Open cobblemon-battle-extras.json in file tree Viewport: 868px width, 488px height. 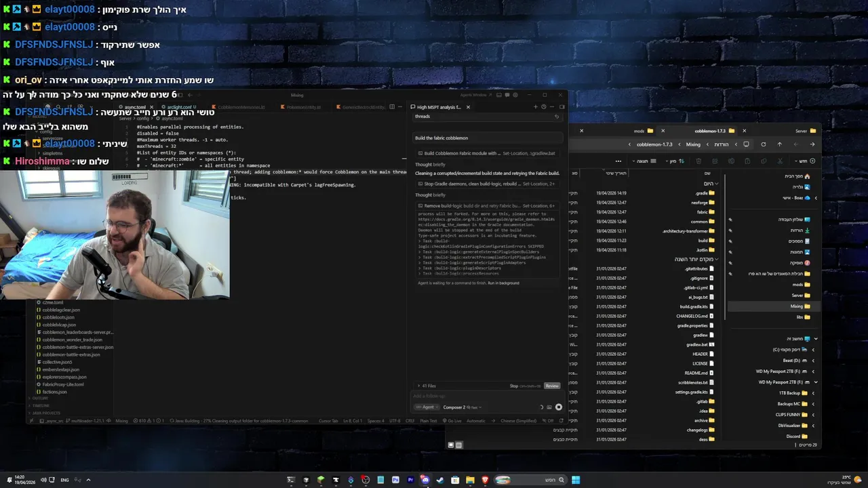point(71,354)
